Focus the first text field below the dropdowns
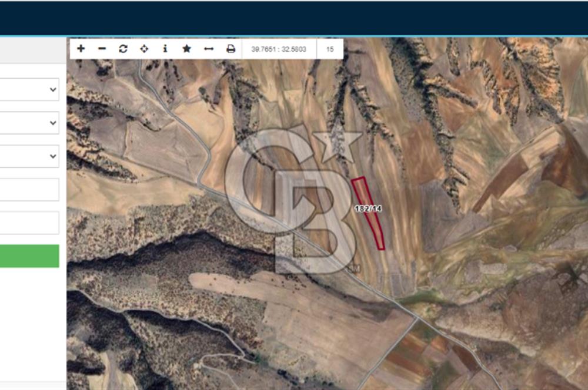Screen dimensions: 588x390 [29, 190]
